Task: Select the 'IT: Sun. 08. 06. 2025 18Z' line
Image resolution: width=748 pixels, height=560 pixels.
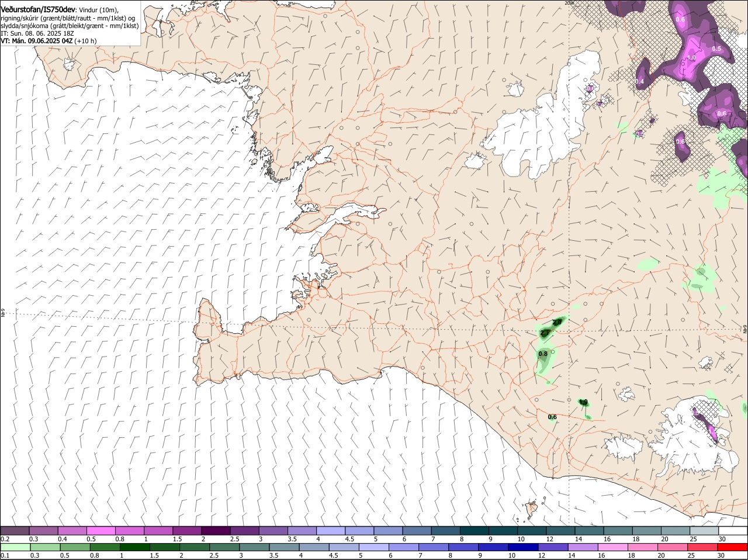Action: tap(37, 33)
